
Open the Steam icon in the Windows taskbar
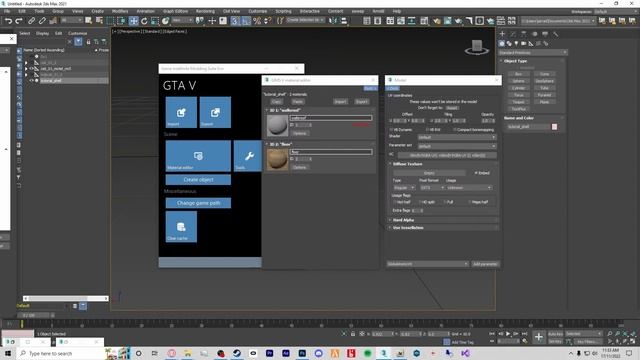pyautogui.click(x=237, y=353)
